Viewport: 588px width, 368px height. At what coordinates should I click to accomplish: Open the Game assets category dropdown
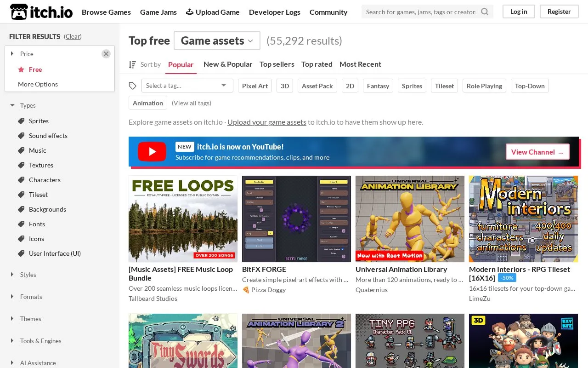point(217,40)
